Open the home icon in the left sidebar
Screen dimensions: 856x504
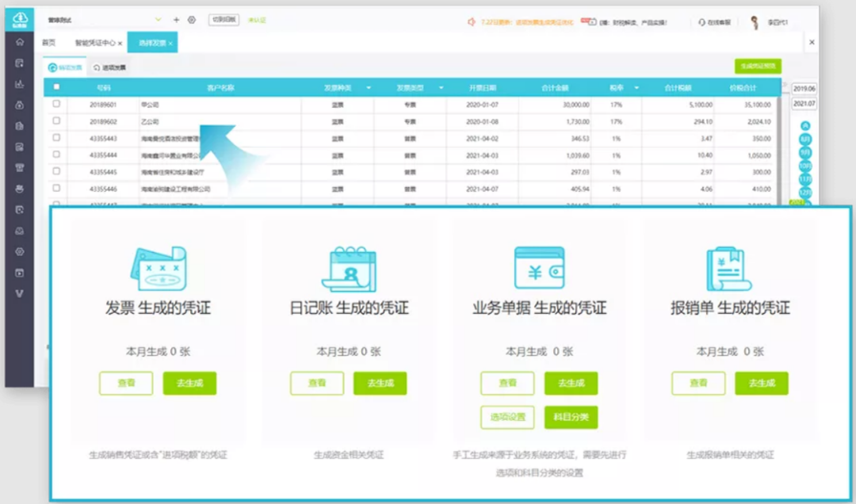coord(20,42)
